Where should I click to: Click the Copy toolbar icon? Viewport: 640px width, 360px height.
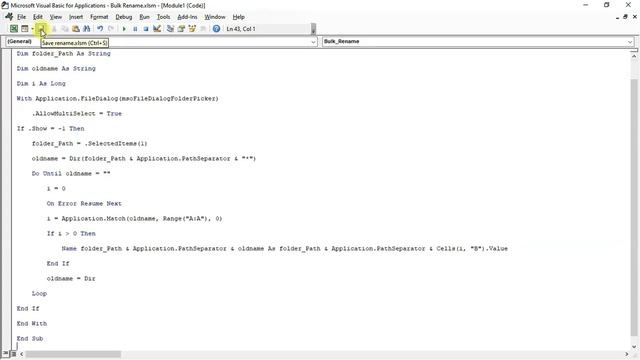pyautogui.click(x=65, y=29)
